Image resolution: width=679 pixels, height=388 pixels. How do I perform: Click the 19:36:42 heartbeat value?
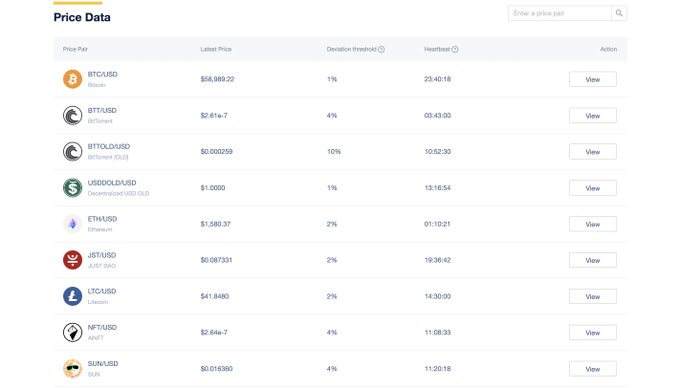coord(437,260)
